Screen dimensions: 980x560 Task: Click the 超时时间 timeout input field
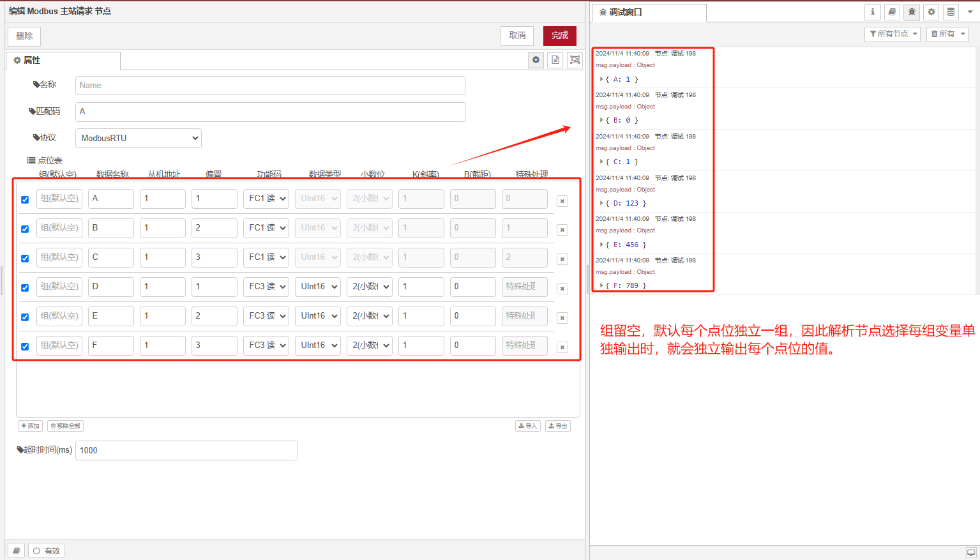click(x=186, y=450)
